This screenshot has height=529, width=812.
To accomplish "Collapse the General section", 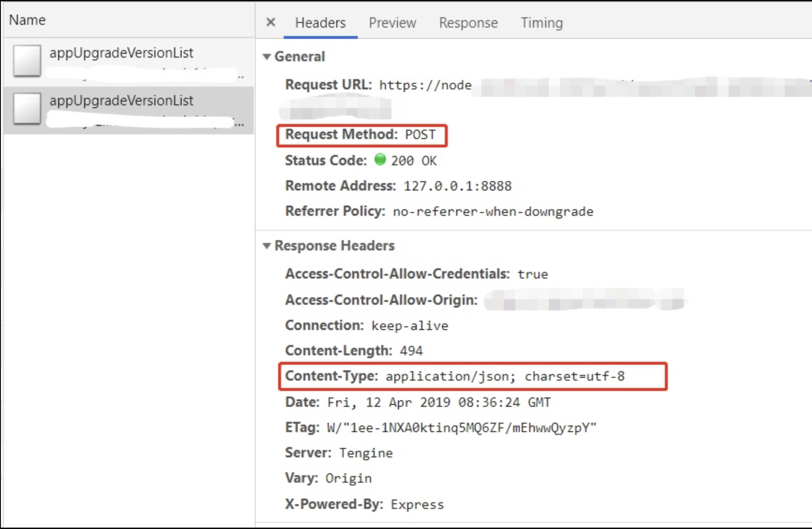I will pos(267,57).
